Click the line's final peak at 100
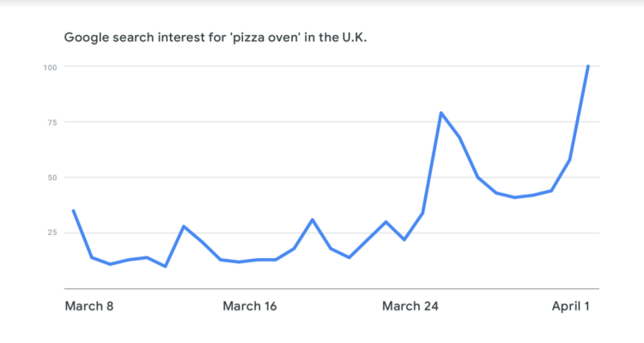Image resolution: width=644 pixels, height=343 pixels. [587, 67]
